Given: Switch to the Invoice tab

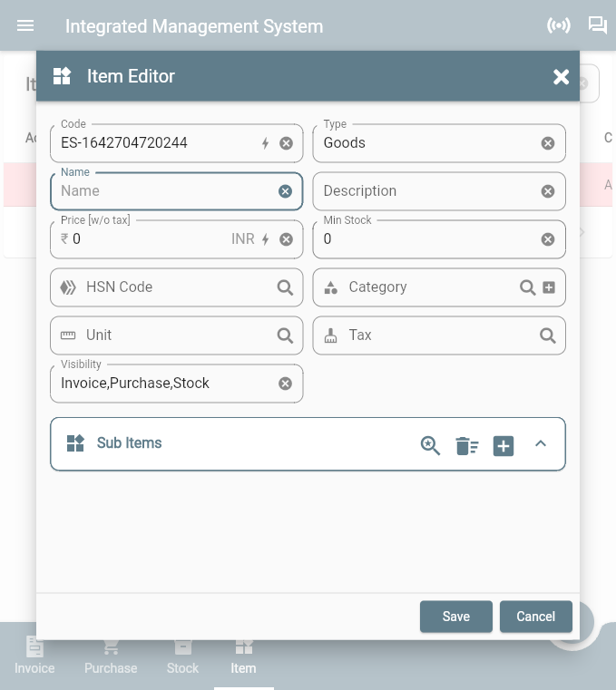Looking at the screenshot, I should pyautogui.click(x=34, y=657).
